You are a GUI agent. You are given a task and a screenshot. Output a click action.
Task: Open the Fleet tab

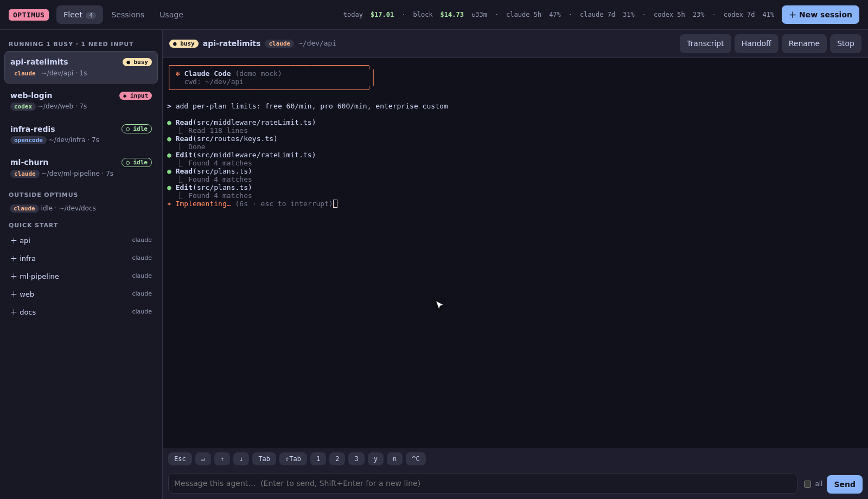(x=80, y=15)
